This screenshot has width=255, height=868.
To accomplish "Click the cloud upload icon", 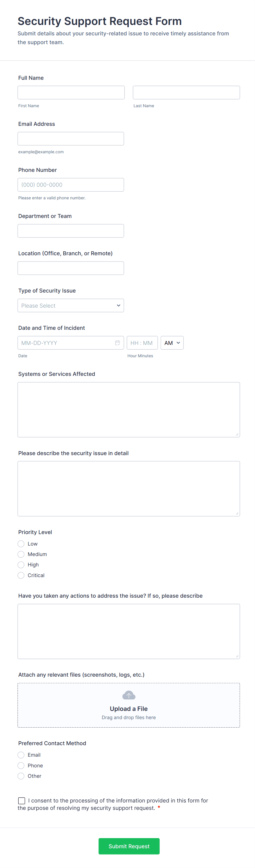I will click(x=129, y=695).
